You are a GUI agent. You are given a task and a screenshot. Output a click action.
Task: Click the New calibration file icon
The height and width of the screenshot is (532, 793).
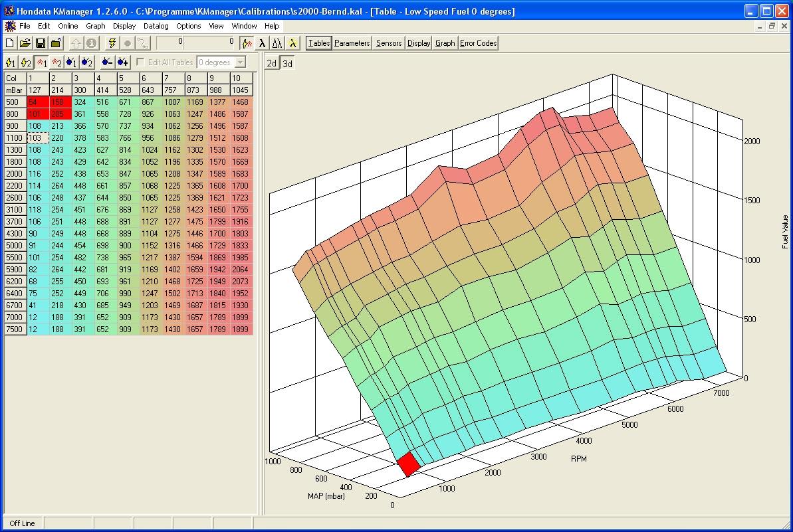point(10,43)
